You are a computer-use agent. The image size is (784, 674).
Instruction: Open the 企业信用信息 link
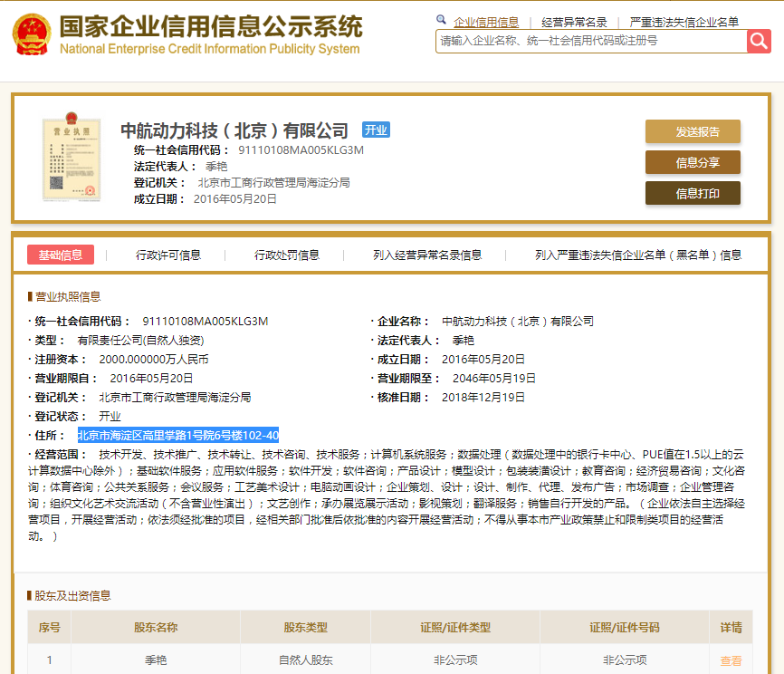tap(486, 22)
